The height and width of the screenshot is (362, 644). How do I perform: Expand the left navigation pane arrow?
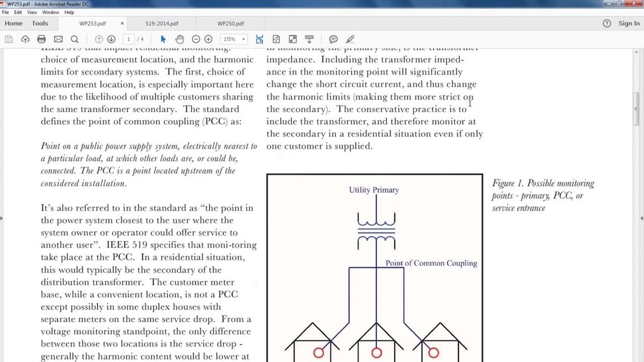click(2, 219)
